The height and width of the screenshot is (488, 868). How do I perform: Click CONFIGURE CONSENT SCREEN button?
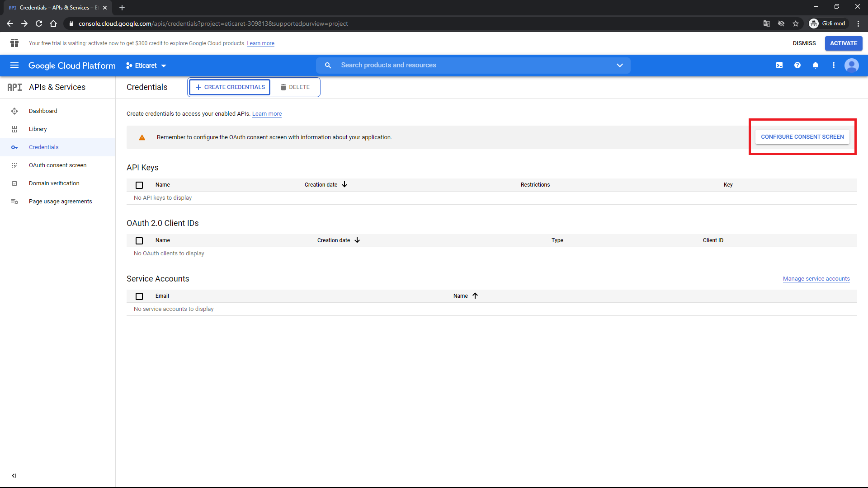[802, 137]
